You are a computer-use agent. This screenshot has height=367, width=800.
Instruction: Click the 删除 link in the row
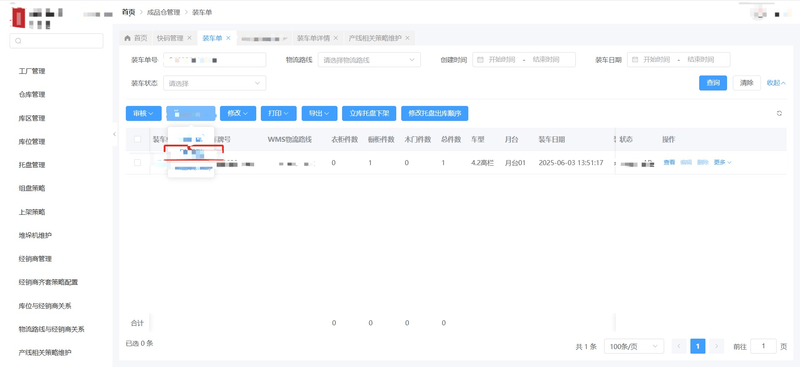[x=703, y=162]
